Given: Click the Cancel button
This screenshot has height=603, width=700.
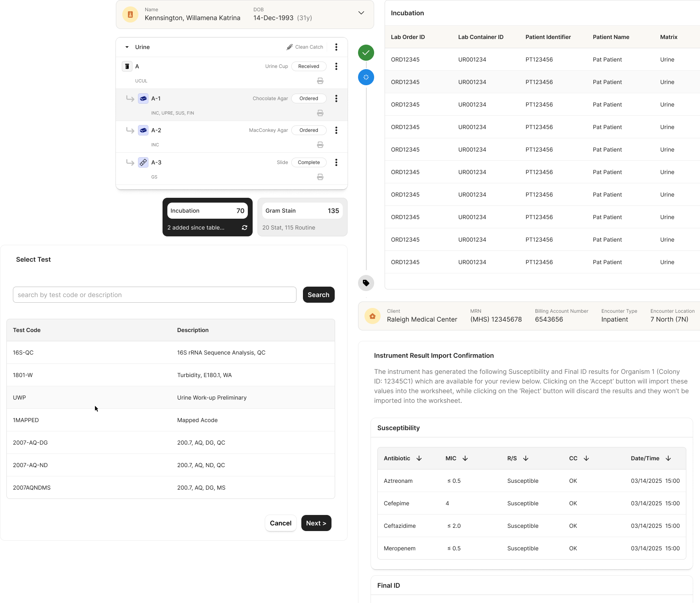Looking at the screenshot, I should 281,523.
